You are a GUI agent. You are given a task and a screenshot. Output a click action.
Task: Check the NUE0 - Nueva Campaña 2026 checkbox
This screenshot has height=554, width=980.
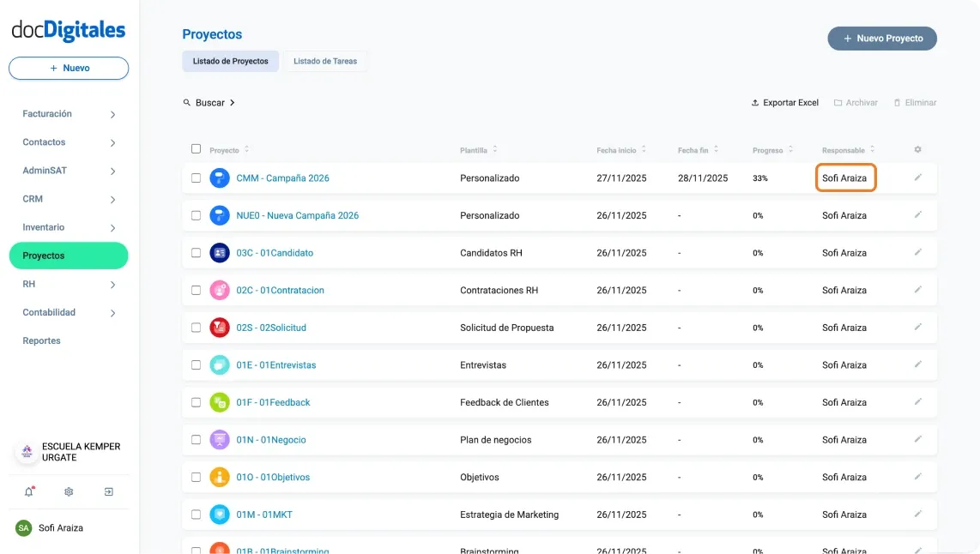[x=196, y=215]
